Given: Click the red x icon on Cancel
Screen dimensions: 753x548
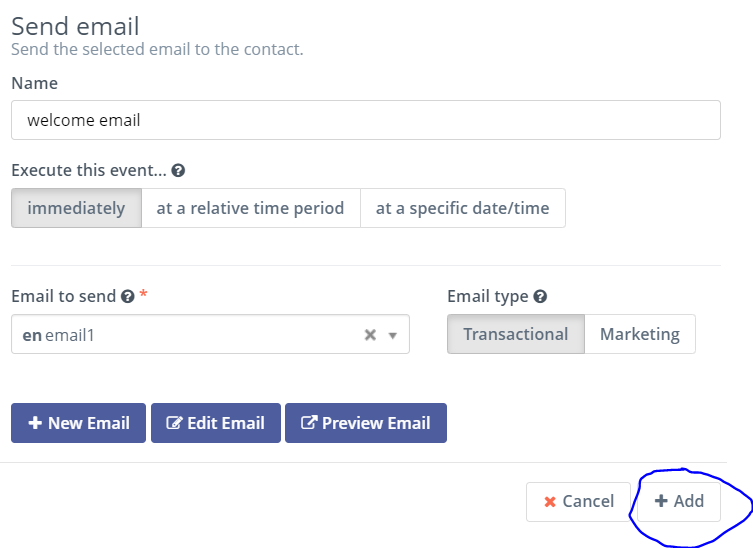Looking at the screenshot, I should coord(550,502).
